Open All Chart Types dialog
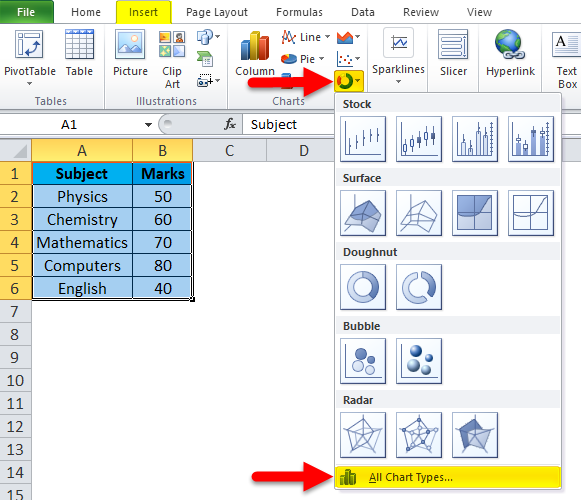Image resolution: width=581 pixels, height=500 pixels. tap(448, 477)
